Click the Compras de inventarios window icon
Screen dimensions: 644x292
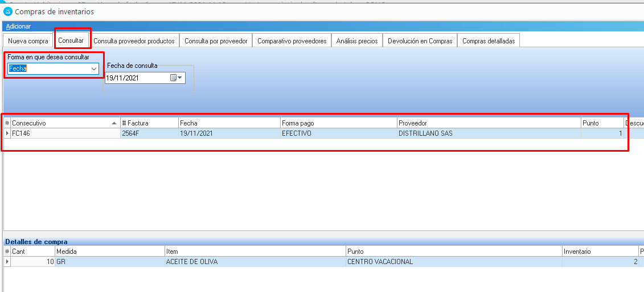(7, 11)
